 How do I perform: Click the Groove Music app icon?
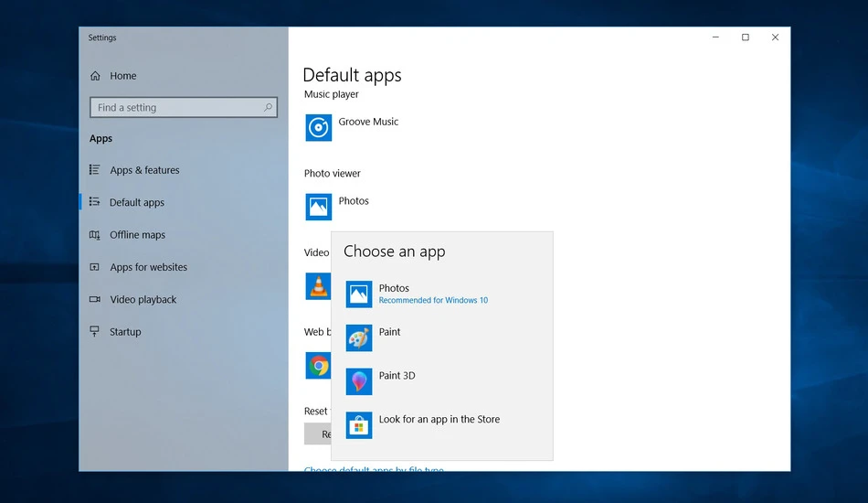318,127
